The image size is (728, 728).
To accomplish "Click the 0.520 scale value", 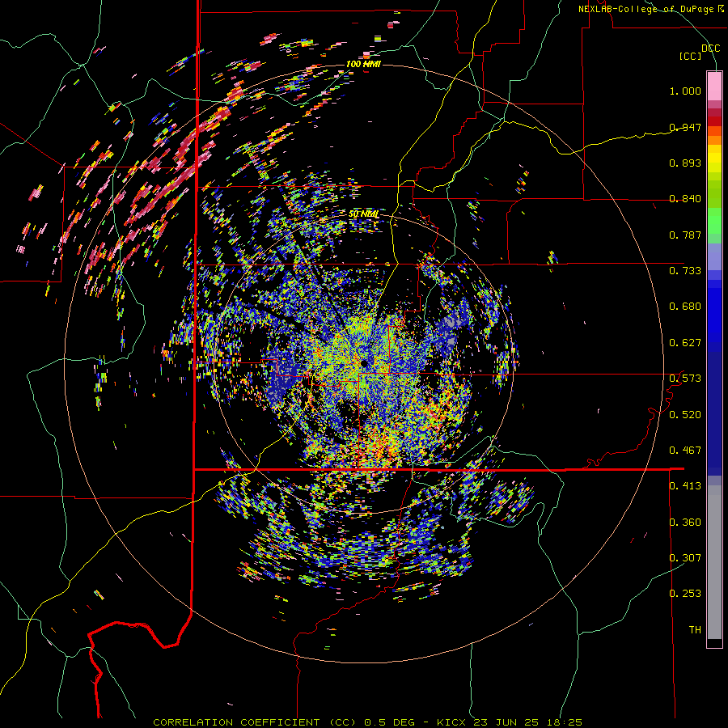I will (x=685, y=415).
